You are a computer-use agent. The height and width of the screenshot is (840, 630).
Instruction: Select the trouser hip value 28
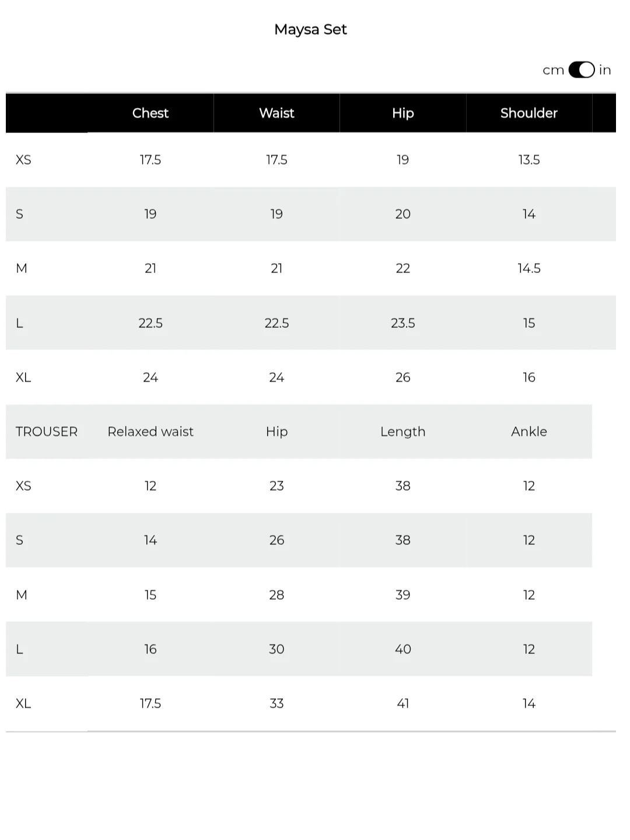276,595
